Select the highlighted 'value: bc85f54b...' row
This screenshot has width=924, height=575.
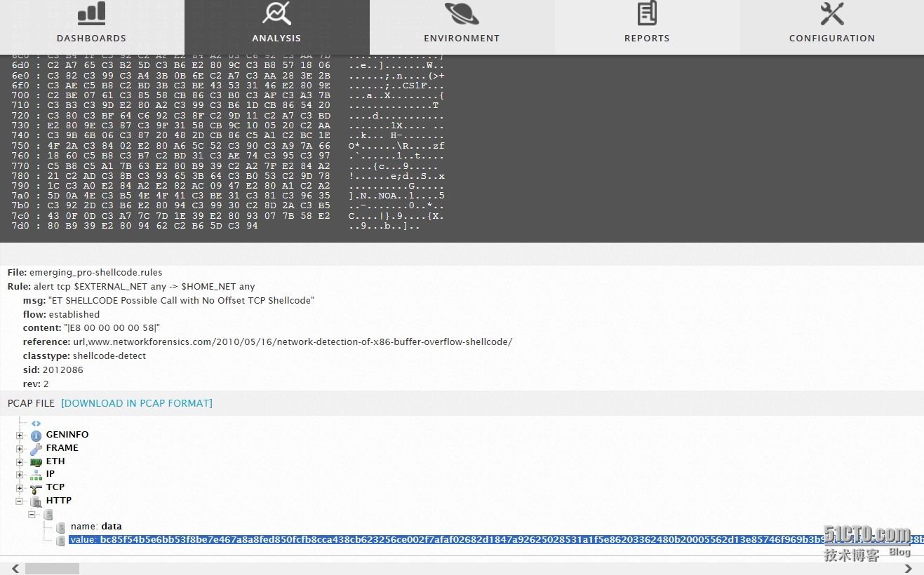[496, 540]
